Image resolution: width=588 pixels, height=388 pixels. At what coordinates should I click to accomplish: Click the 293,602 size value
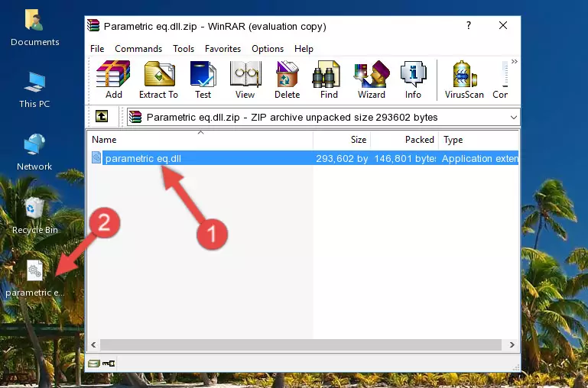[x=342, y=158]
